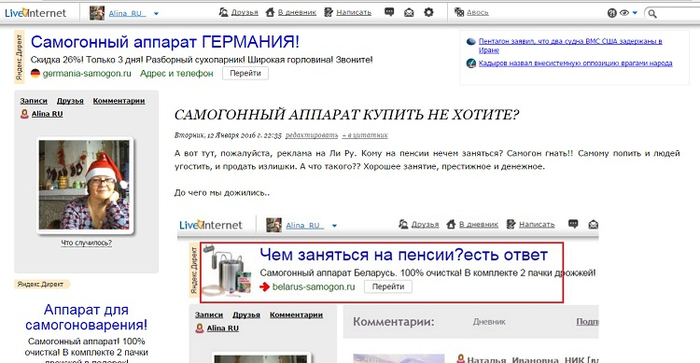Open the post title САМОГОННЫЙ АППАРАТ КУПИТЬ НЕ ХОТИТЕ?
The height and width of the screenshot is (363, 700).
click(x=346, y=115)
